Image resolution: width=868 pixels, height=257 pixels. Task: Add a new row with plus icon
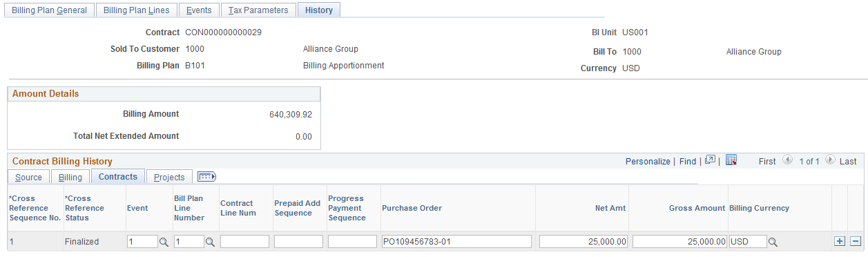(840, 241)
